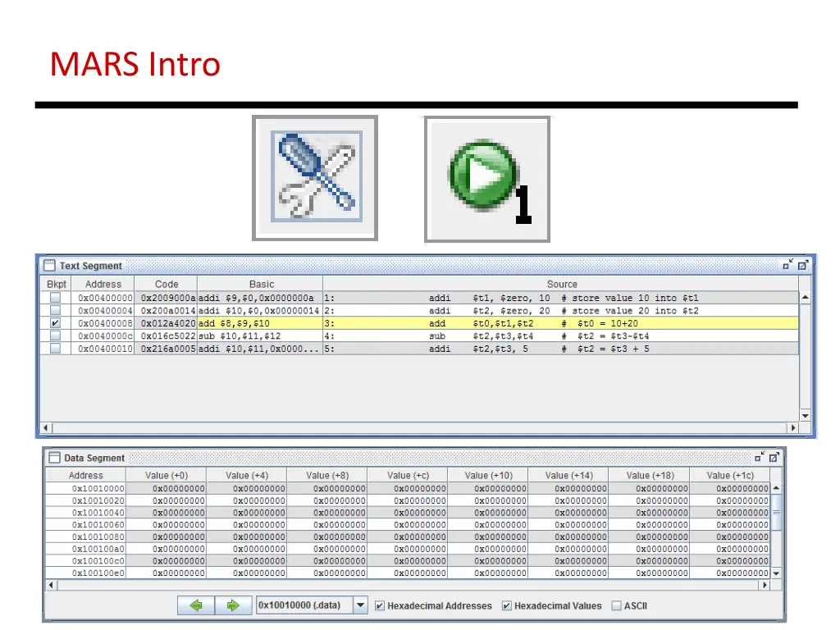Image resolution: width=840 pixels, height=630 pixels.
Task: Select code cell 0x216a0005
Action: click(166, 349)
